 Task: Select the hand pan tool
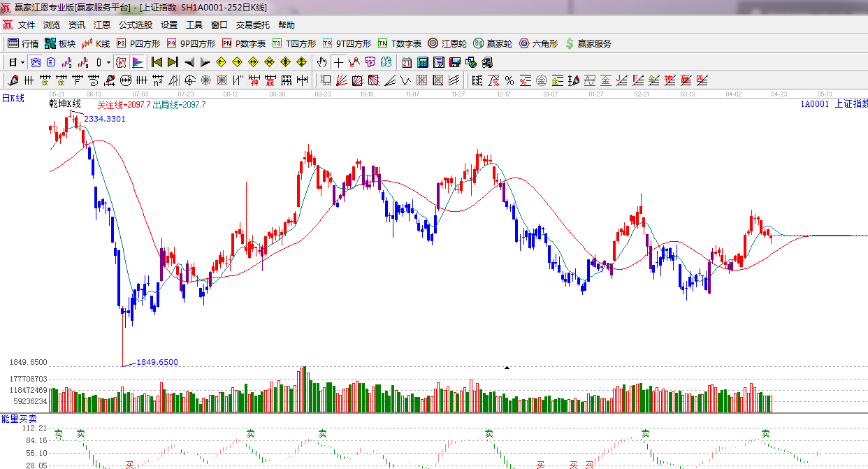pyautogui.click(x=321, y=62)
